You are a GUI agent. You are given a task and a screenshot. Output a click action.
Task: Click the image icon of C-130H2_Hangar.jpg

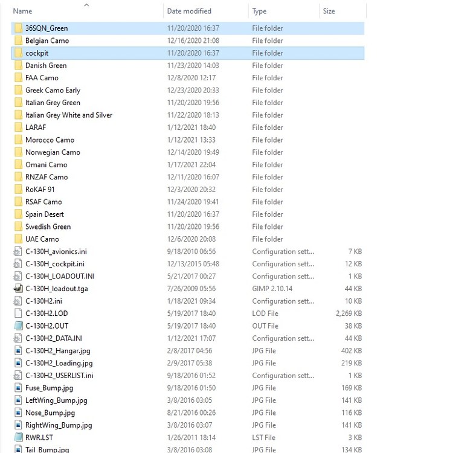[18, 351]
